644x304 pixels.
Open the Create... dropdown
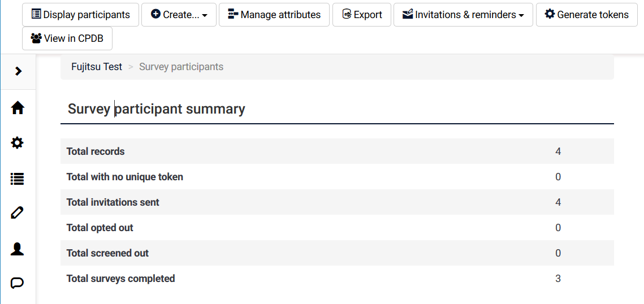tap(179, 15)
